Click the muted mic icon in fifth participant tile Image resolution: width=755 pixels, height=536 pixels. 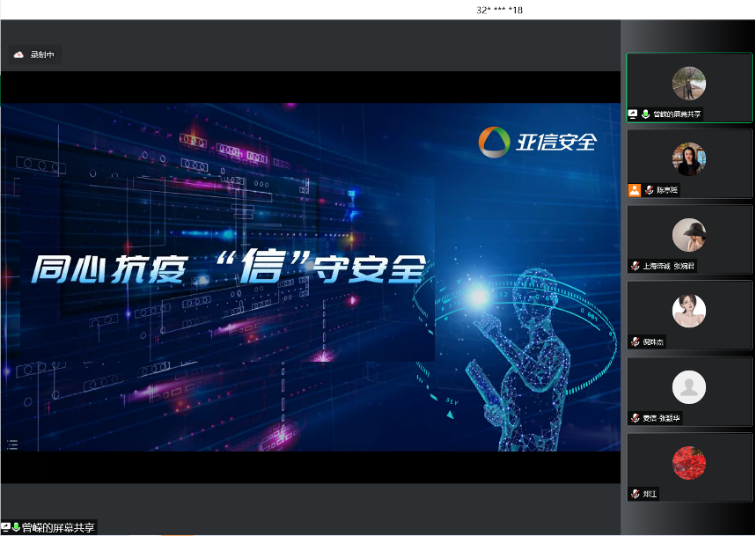click(x=635, y=418)
